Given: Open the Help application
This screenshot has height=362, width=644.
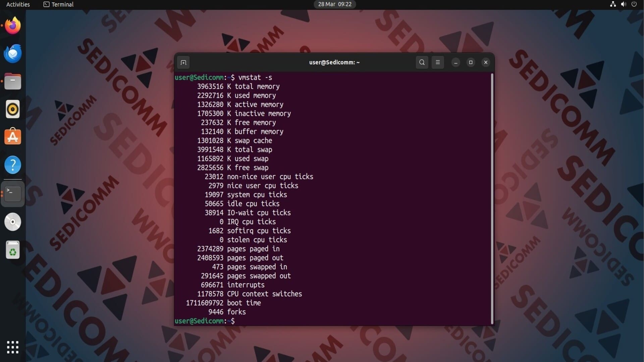Looking at the screenshot, I should click(x=13, y=165).
